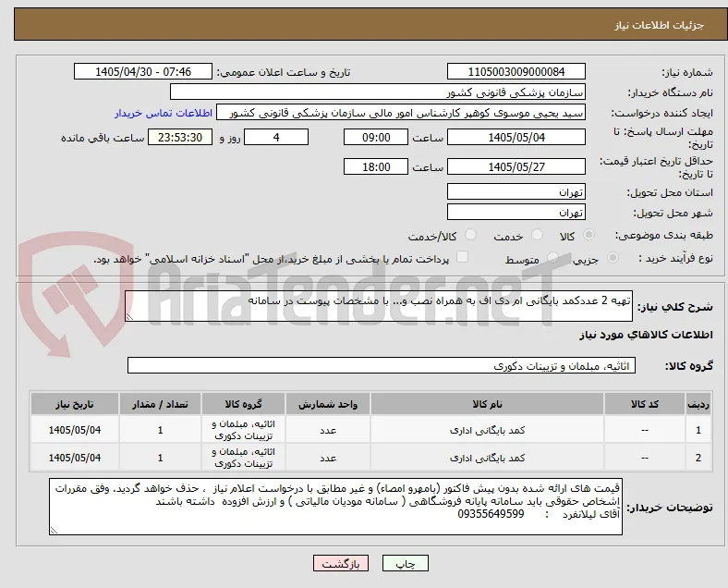Click the واحد شمارش column header

[x=328, y=404]
